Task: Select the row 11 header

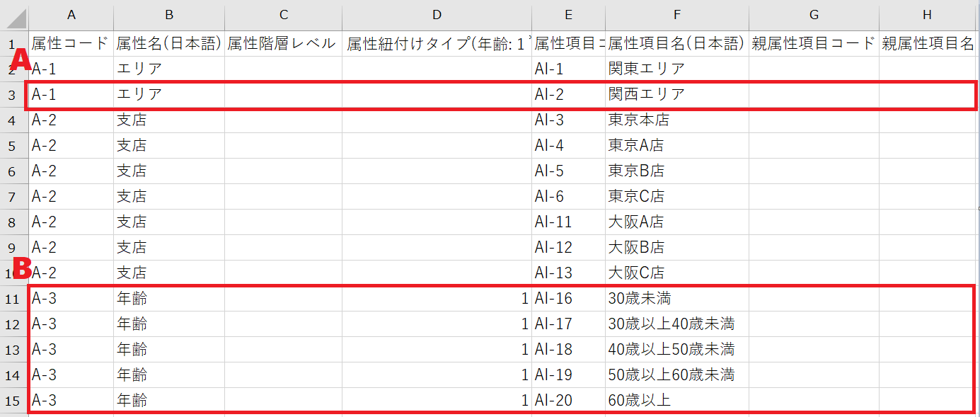Action: [13, 299]
